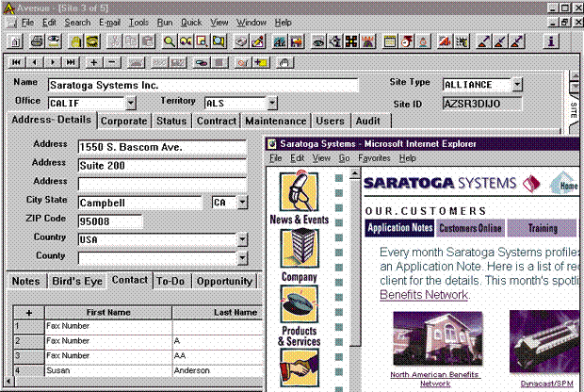Open the Benefits Network link
This screenshot has height=392, width=584.
point(424,295)
